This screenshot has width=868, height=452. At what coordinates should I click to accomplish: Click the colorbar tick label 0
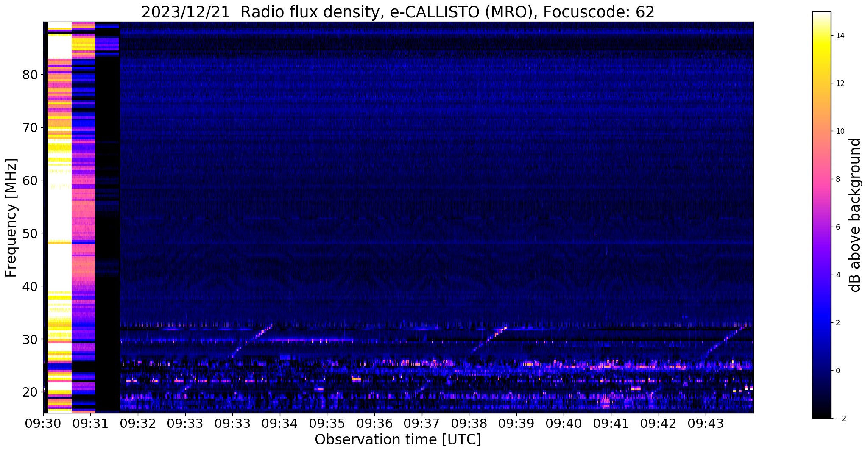(x=837, y=371)
